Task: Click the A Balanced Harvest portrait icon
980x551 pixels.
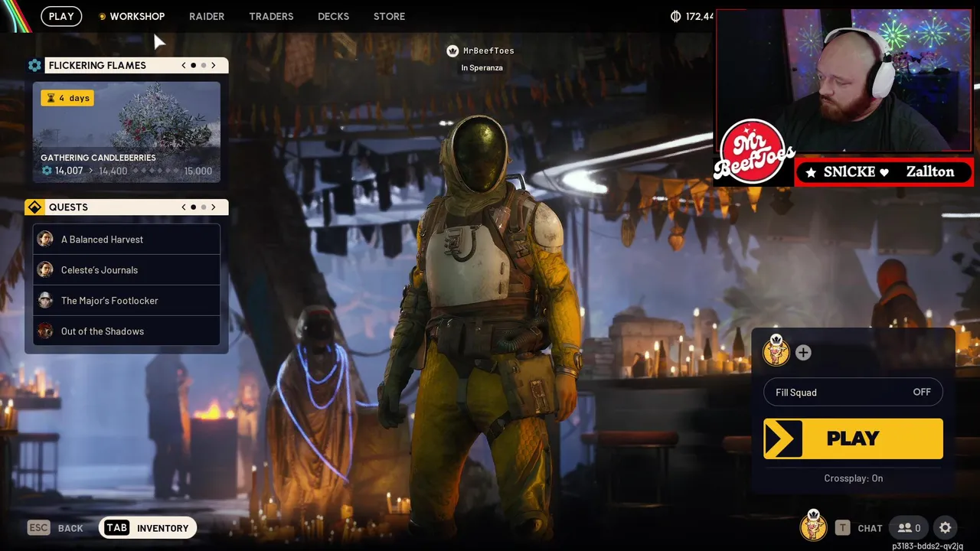Action: (x=45, y=240)
